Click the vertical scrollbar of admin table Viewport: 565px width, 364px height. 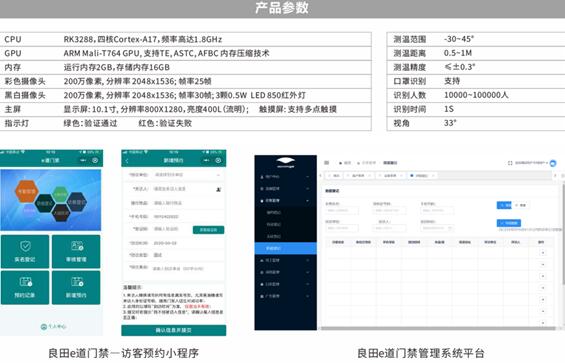coord(563,234)
